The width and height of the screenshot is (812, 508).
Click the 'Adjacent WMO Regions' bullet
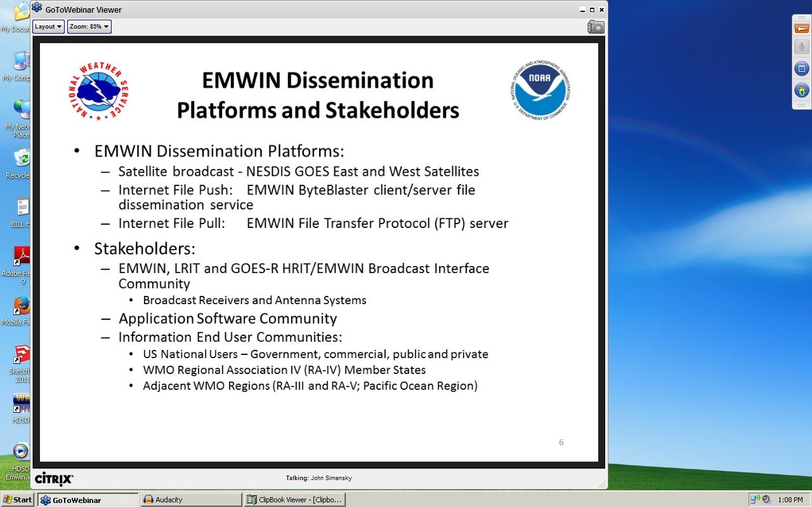point(310,386)
